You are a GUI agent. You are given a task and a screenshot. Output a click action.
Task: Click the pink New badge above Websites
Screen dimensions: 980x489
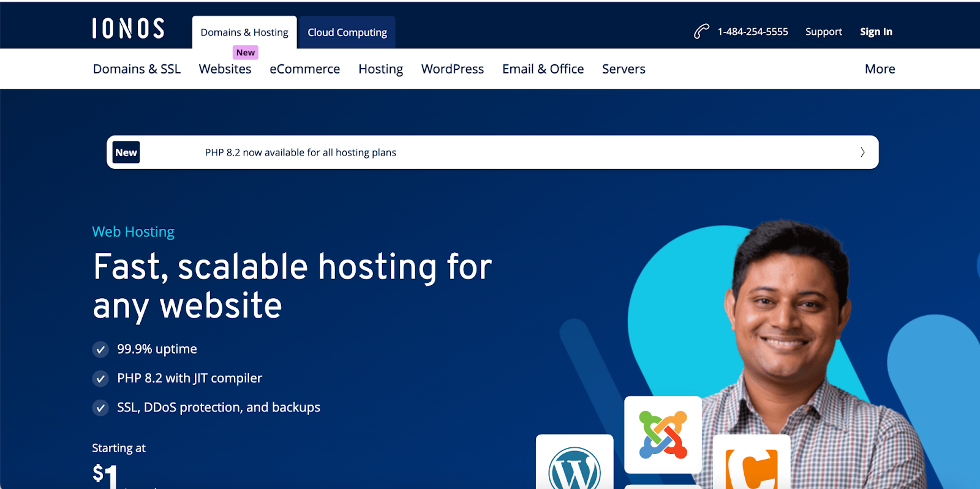coord(246,53)
